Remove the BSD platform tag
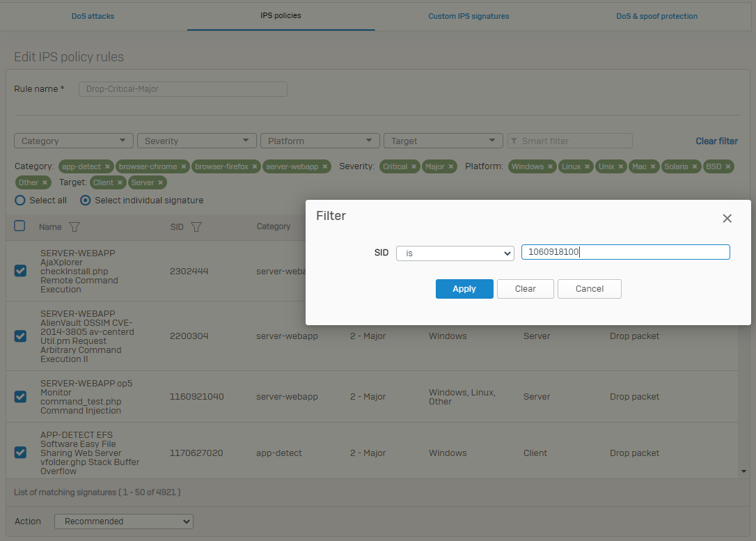756x541 pixels. tap(728, 166)
